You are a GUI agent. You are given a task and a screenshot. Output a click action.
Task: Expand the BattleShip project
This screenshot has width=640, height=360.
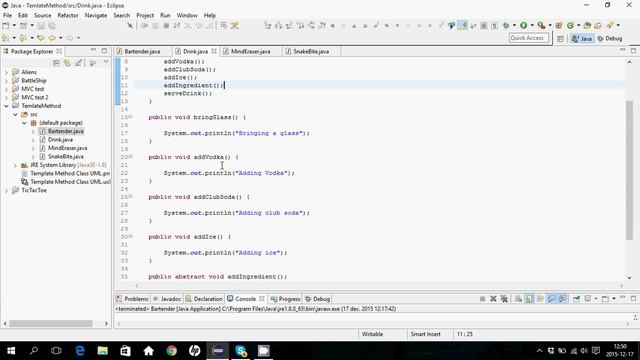(6, 80)
